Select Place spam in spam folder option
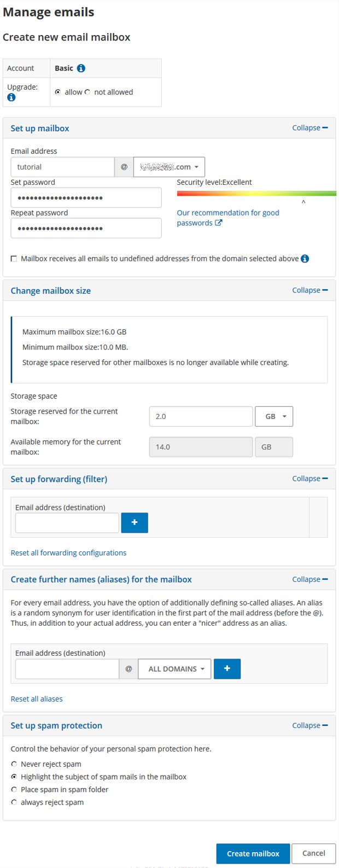The width and height of the screenshot is (339, 868). [x=14, y=789]
